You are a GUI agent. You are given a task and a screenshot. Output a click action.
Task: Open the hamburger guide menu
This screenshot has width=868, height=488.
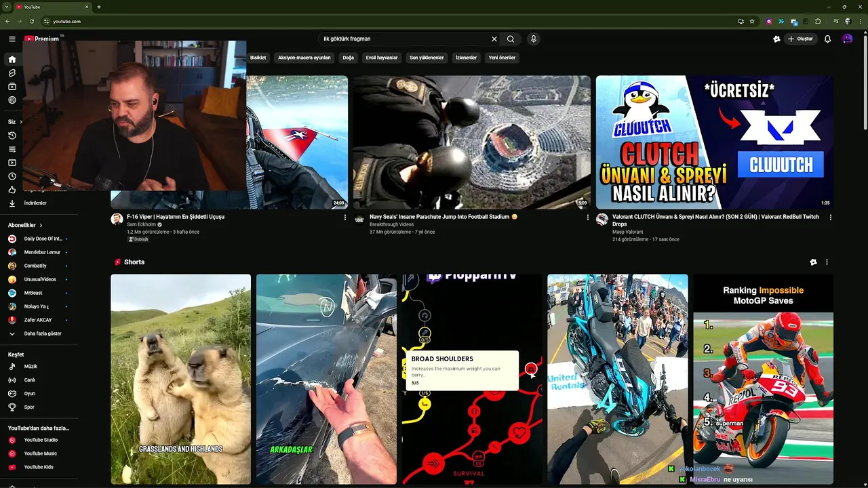[x=12, y=39]
